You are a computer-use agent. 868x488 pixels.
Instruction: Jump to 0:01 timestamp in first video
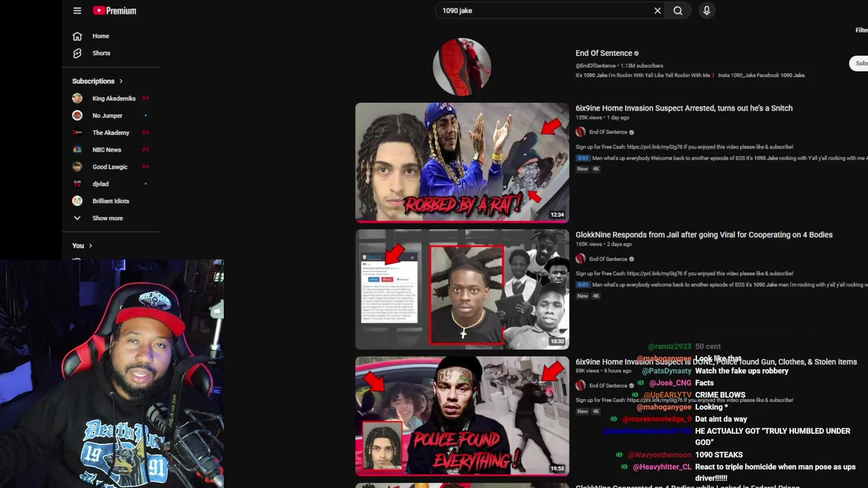pos(583,159)
